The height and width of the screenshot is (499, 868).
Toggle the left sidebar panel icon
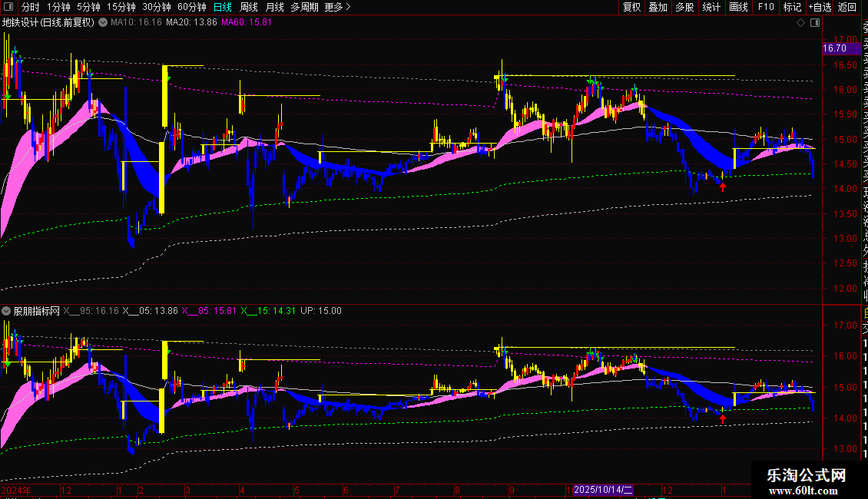[8, 7]
